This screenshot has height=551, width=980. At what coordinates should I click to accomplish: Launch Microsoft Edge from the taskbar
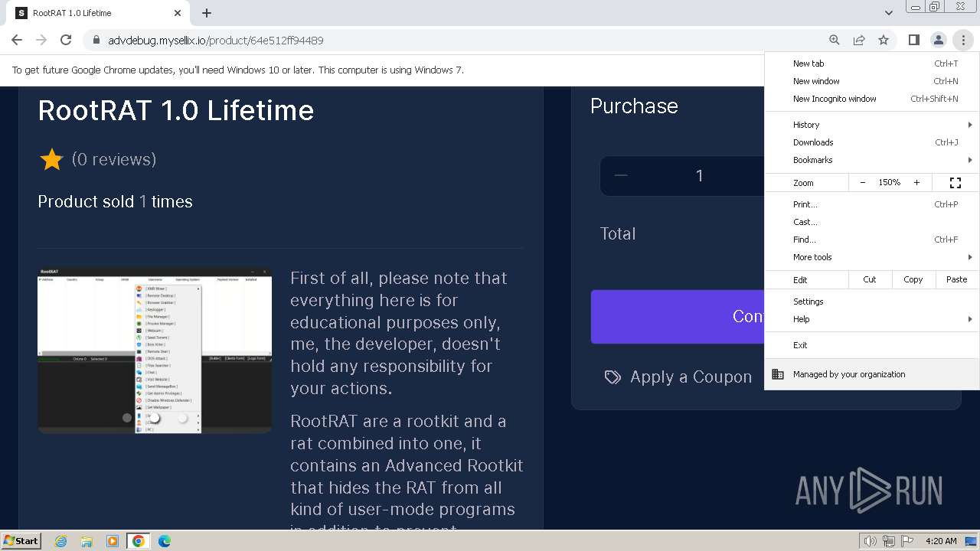[165, 541]
